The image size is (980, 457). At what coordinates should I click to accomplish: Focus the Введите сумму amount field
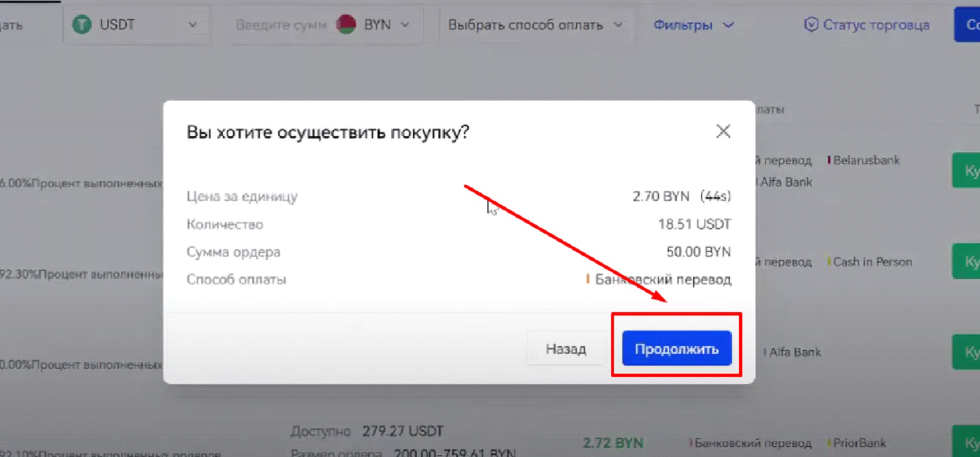(281, 25)
